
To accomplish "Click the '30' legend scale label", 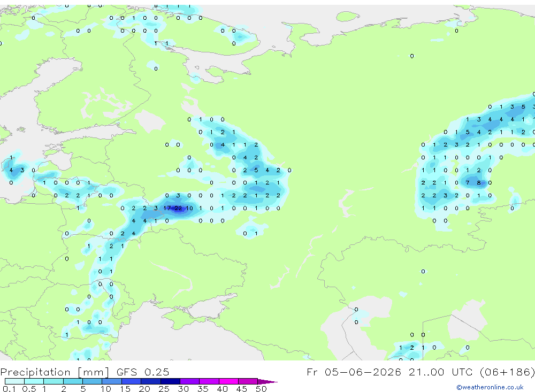I will [x=183, y=389].
